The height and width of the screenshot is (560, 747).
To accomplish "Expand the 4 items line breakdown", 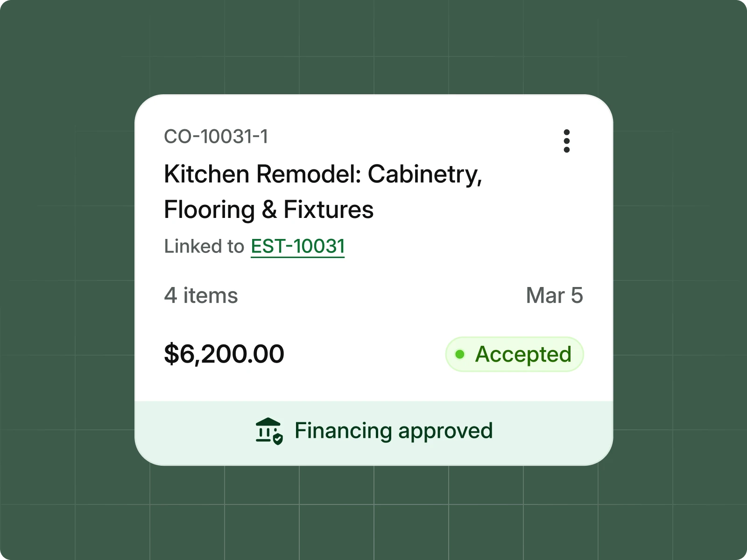I will 201,295.
